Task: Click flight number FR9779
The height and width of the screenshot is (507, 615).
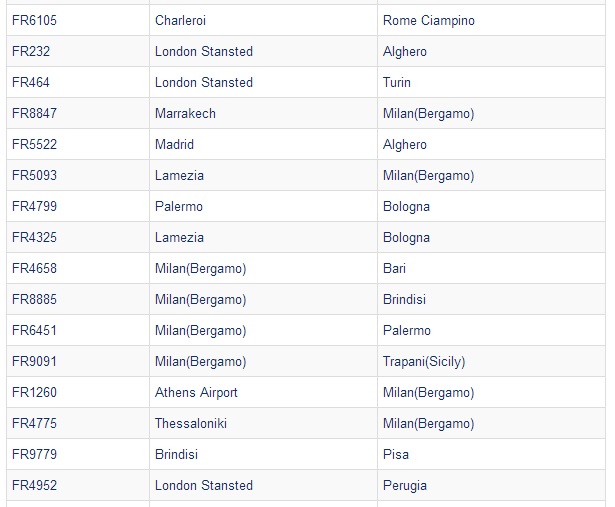Action: tap(34, 455)
